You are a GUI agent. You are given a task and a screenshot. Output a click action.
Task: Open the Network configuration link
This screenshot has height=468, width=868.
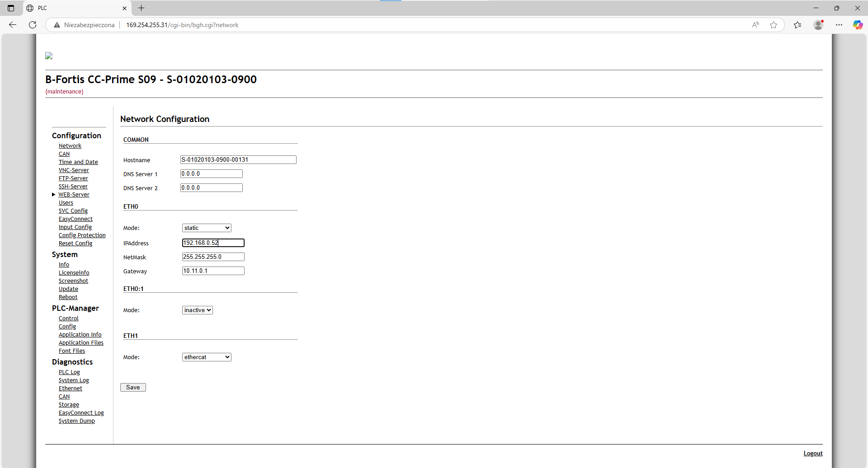tap(70, 146)
